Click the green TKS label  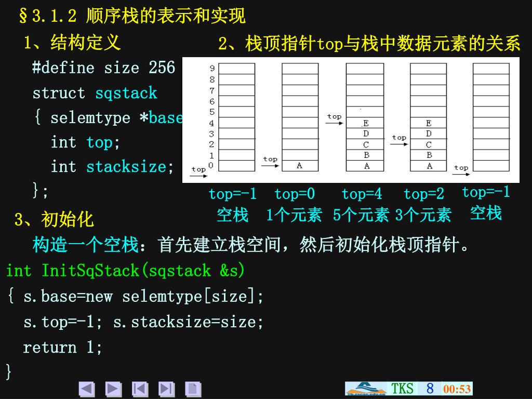click(403, 389)
